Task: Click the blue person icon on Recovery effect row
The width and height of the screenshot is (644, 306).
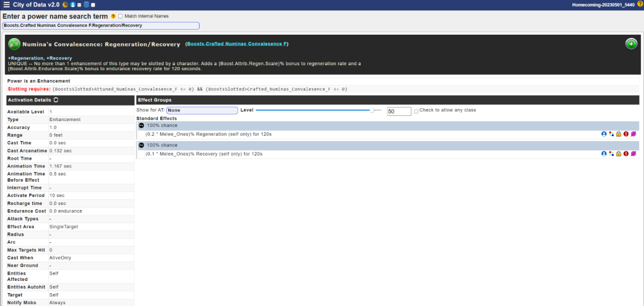Action: [x=604, y=154]
